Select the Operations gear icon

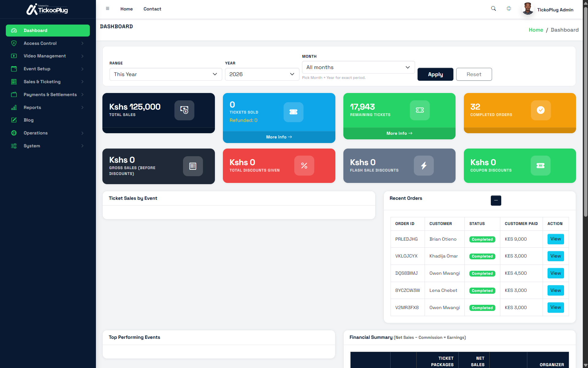pos(14,133)
